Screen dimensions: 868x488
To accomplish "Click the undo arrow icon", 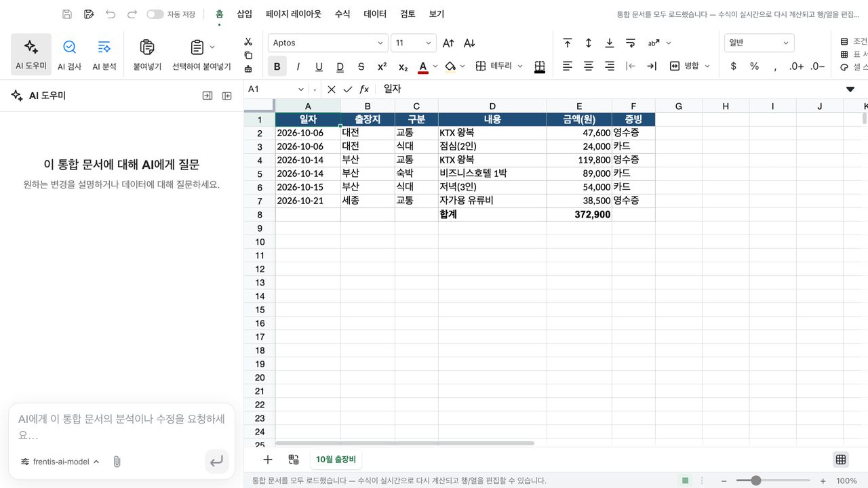I will 111,14.
